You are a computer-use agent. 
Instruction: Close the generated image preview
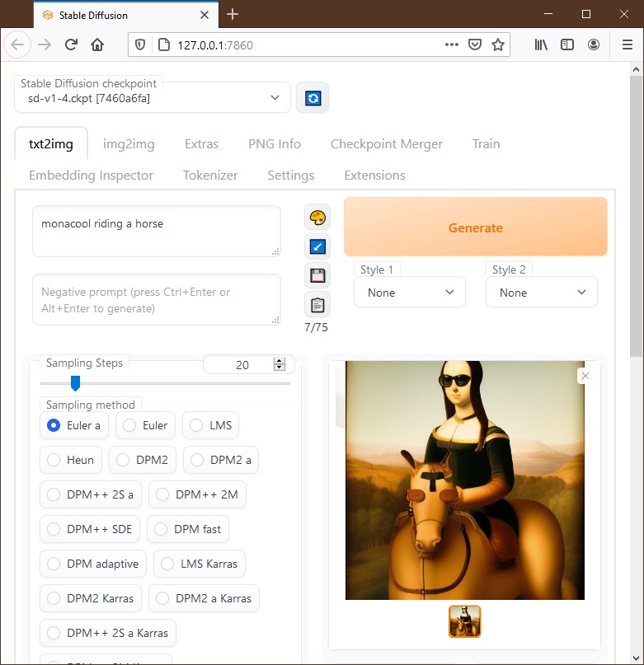[585, 376]
